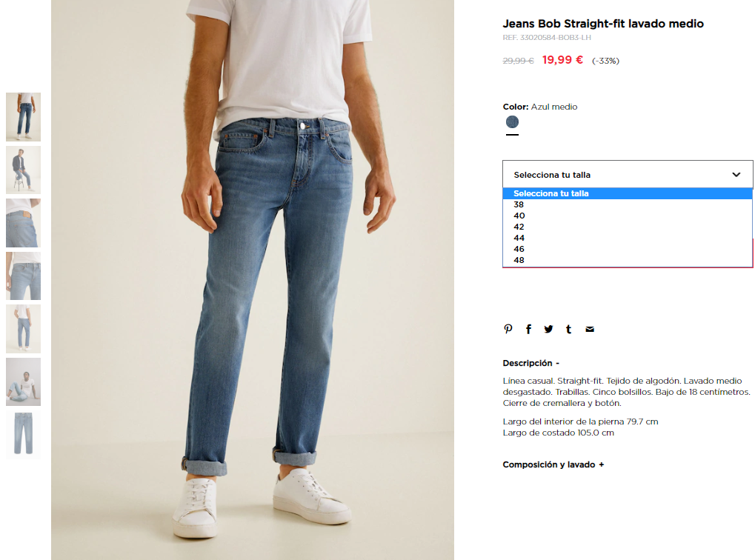The width and height of the screenshot is (755, 560).
Task: Share product via email icon
Action: coord(590,330)
